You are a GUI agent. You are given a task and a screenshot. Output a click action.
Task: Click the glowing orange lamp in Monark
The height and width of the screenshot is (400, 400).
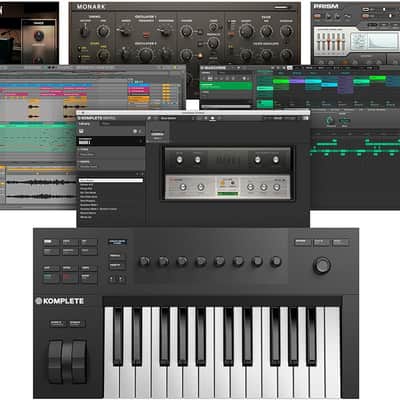pyautogui.click(x=200, y=55)
